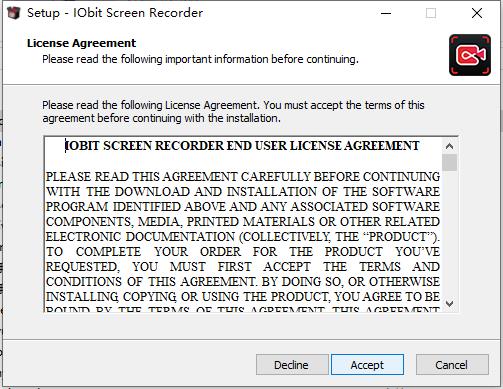Click the IObit Screen Recorder camera logo
Viewport: 503px width, 389px height.
coord(470,55)
